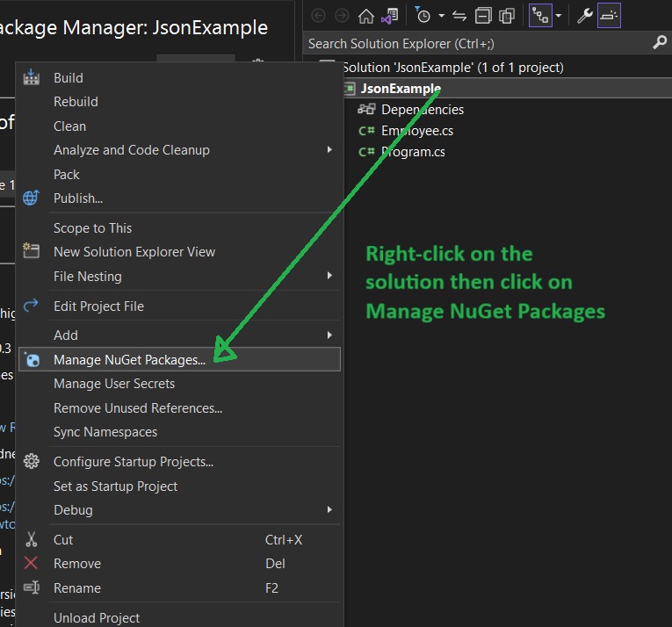Image resolution: width=672 pixels, height=627 pixels.
Task: Click the search magnifier icon
Action: (660, 43)
